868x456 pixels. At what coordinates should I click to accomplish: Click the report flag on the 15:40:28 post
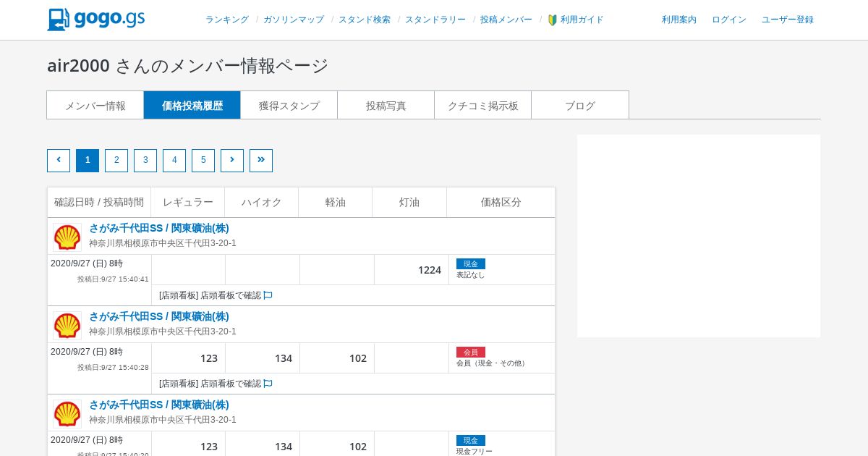(268, 384)
